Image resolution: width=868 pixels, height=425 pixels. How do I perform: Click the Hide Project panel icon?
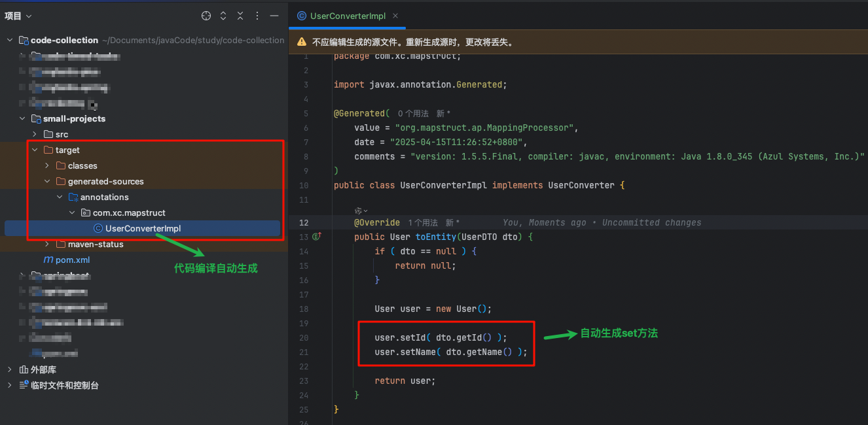[275, 15]
